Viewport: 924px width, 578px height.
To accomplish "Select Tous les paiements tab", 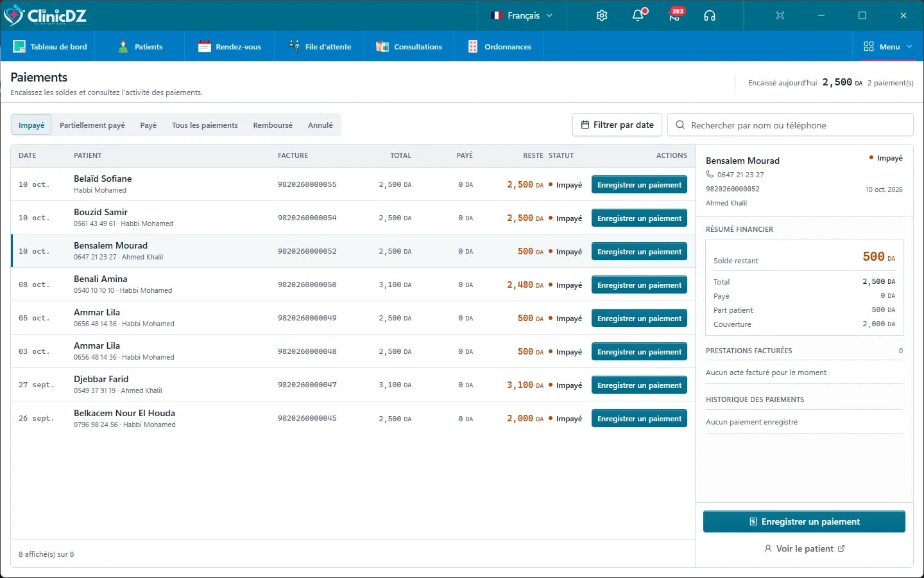I will pos(205,125).
